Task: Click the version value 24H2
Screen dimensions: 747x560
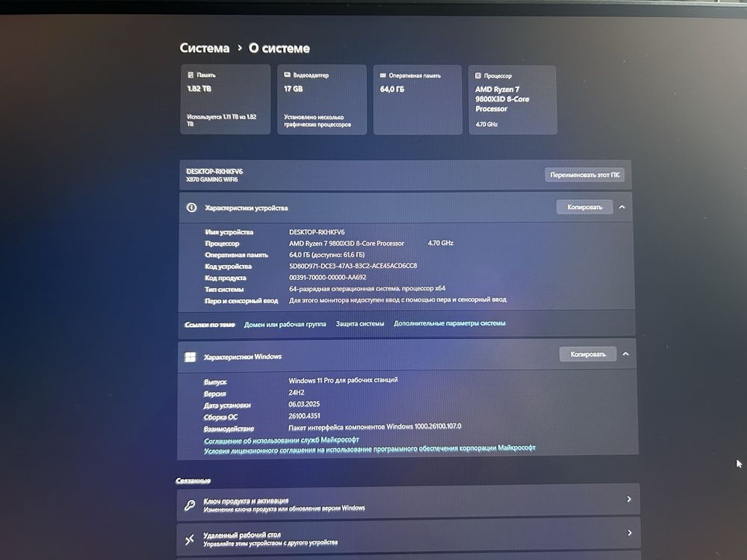Action: pyautogui.click(x=297, y=393)
